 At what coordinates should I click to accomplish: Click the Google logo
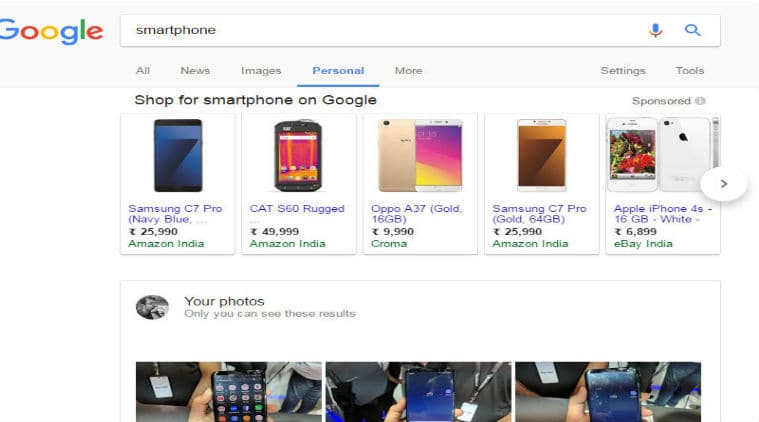51,31
